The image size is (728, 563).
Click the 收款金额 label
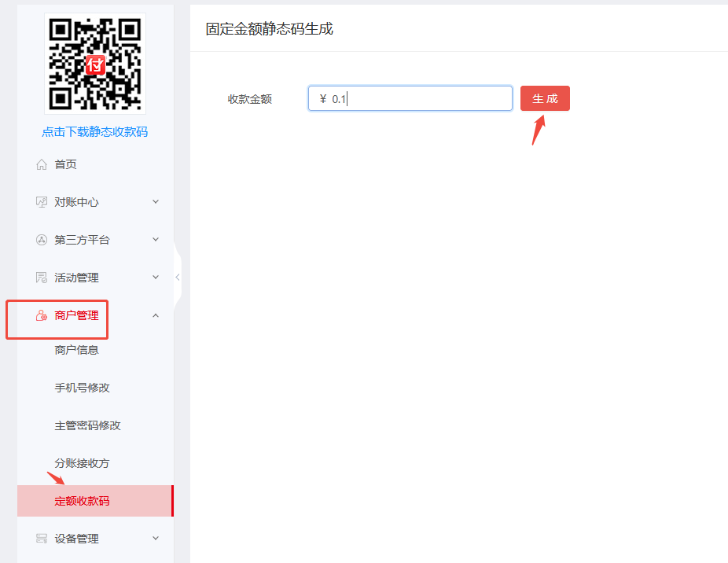(250, 99)
